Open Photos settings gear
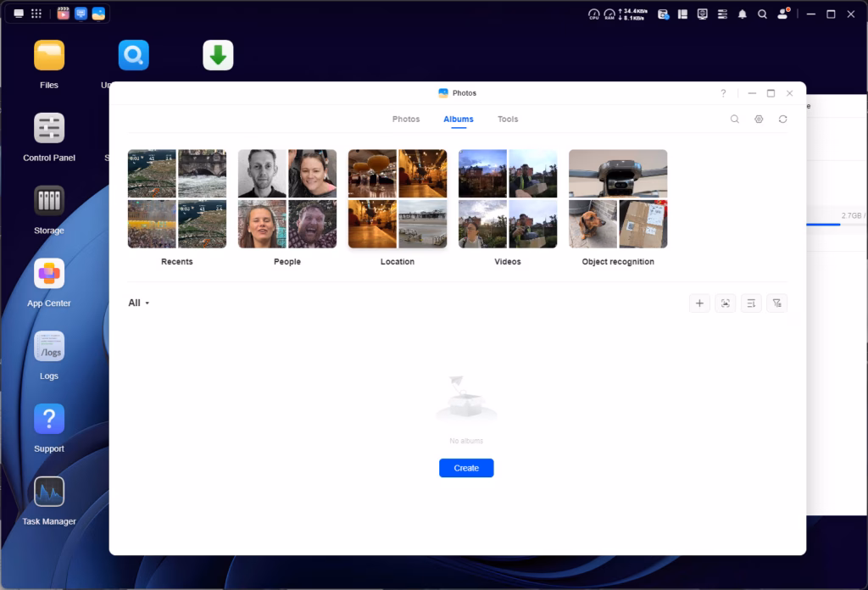 [759, 120]
